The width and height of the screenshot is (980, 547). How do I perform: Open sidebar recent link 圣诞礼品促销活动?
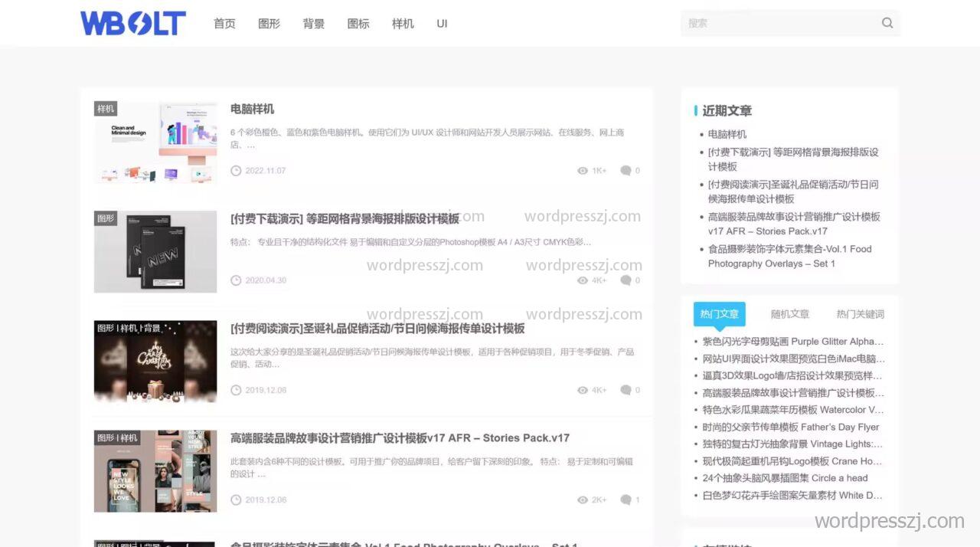point(793,192)
